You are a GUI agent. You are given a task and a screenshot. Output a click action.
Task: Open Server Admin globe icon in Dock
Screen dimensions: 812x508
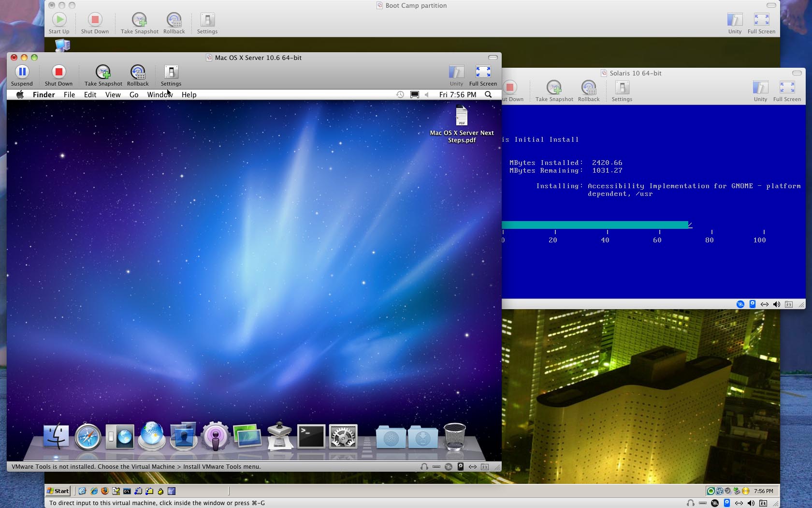152,437
